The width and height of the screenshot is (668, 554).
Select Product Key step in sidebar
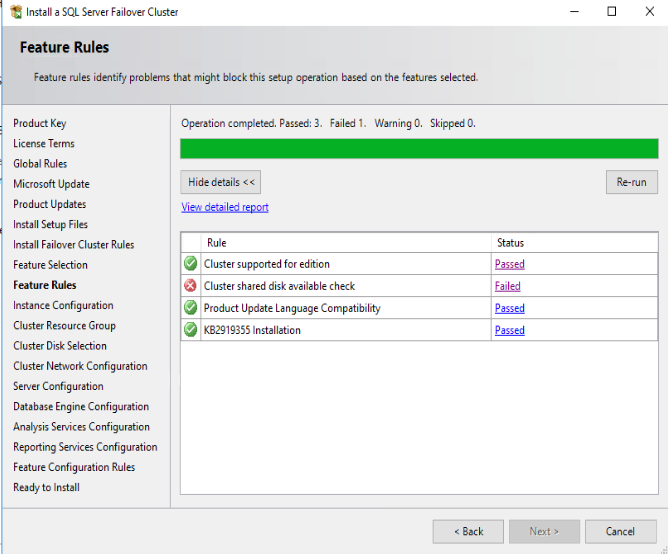coord(40,123)
